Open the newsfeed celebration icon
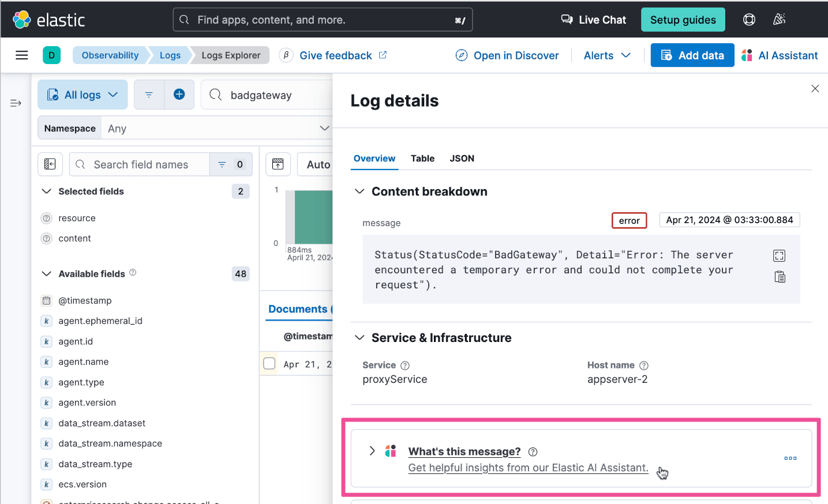This screenshot has width=828, height=504. pos(779,20)
